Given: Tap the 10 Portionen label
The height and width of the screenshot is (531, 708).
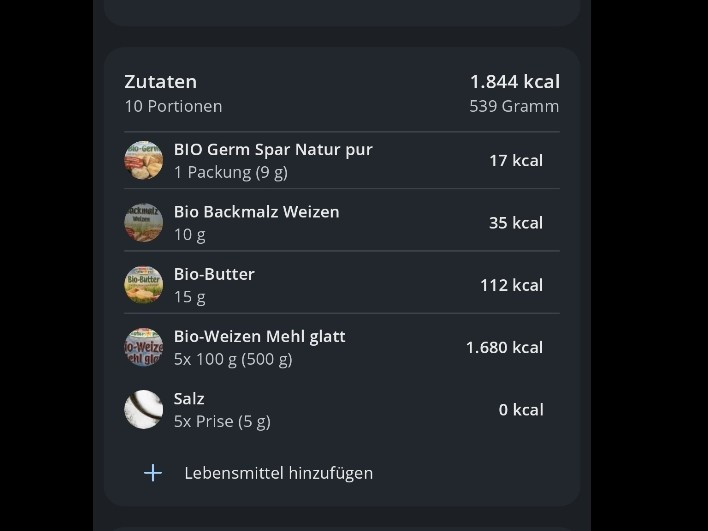Looking at the screenshot, I should pyautogui.click(x=173, y=106).
